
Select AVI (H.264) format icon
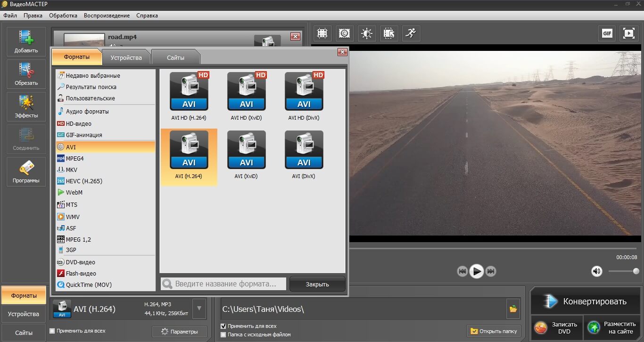pos(189,150)
